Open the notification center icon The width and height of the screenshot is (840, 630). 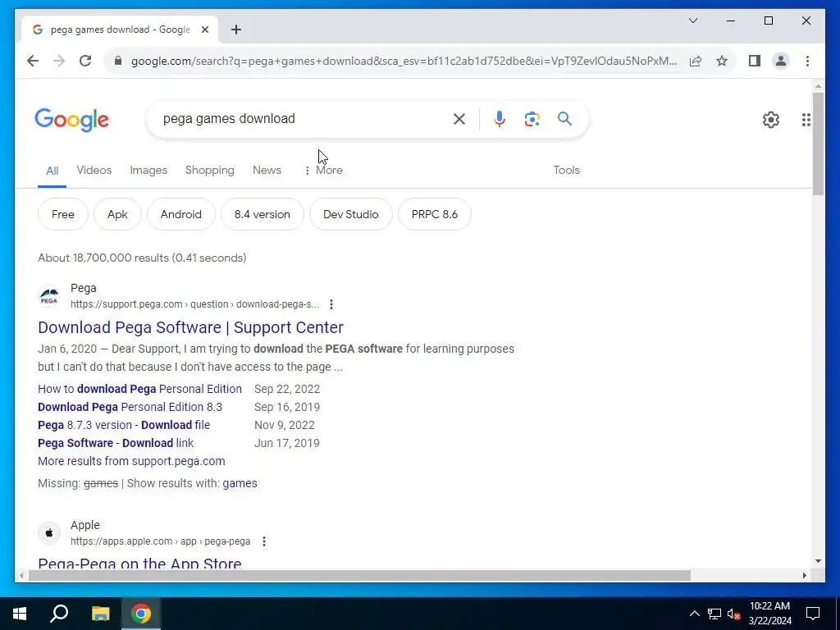(x=813, y=614)
